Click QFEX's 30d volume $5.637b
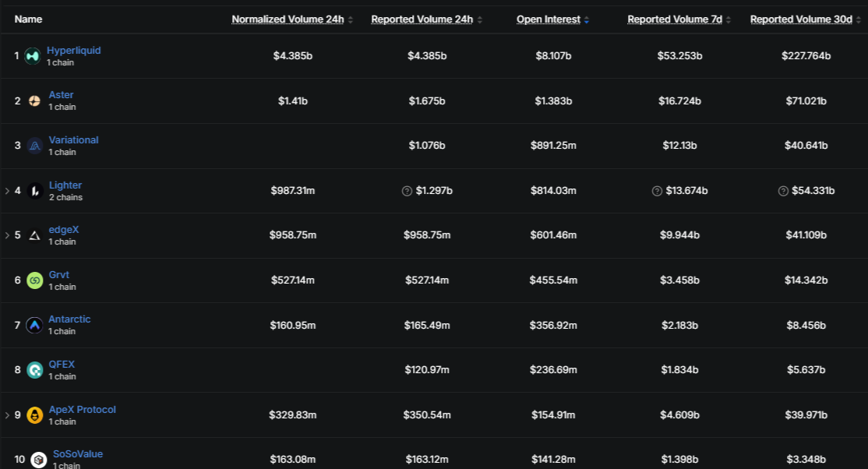868x469 pixels. click(x=806, y=370)
